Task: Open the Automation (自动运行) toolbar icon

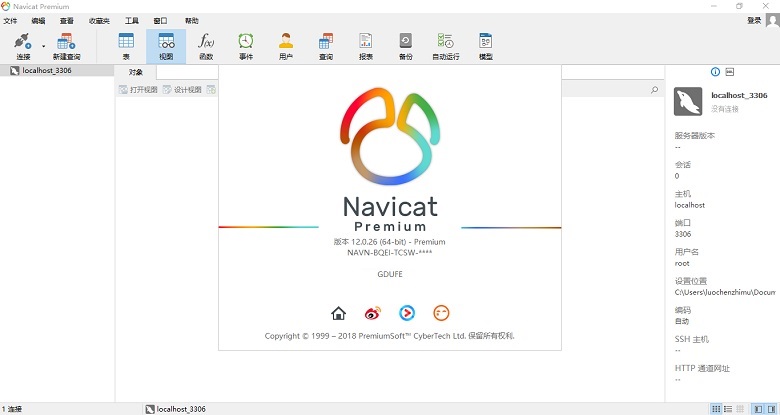Action: pos(445,45)
